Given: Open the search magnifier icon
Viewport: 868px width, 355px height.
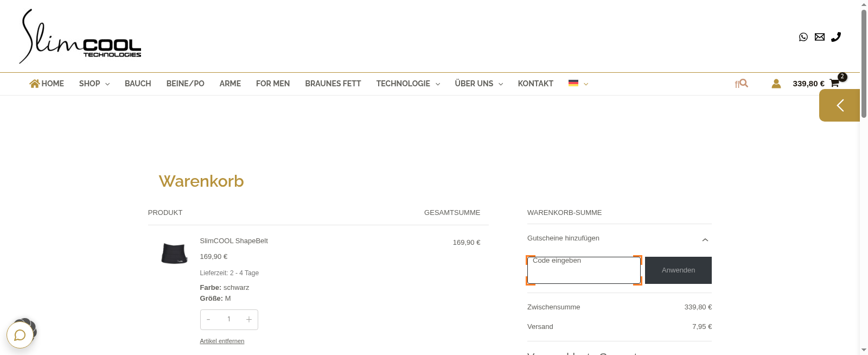Looking at the screenshot, I should (743, 83).
